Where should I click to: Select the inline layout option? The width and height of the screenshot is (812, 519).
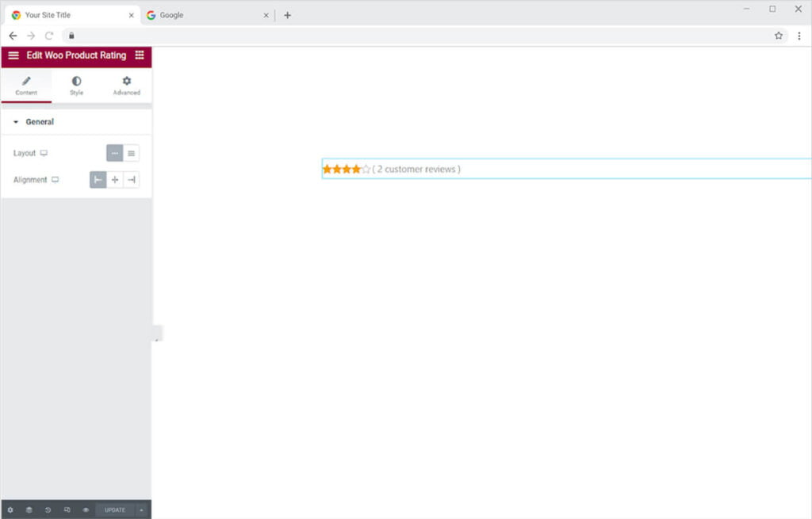click(x=115, y=153)
